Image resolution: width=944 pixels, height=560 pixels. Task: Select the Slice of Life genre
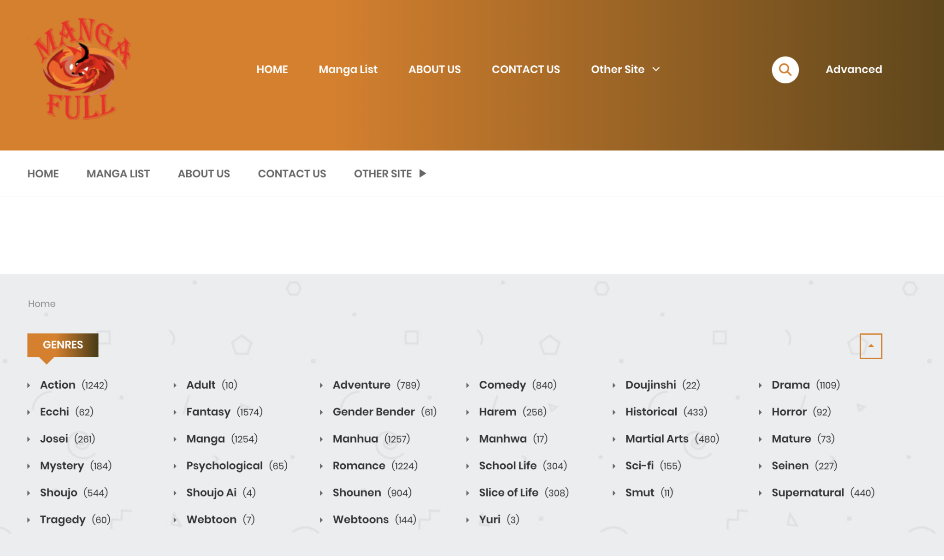[508, 493]
